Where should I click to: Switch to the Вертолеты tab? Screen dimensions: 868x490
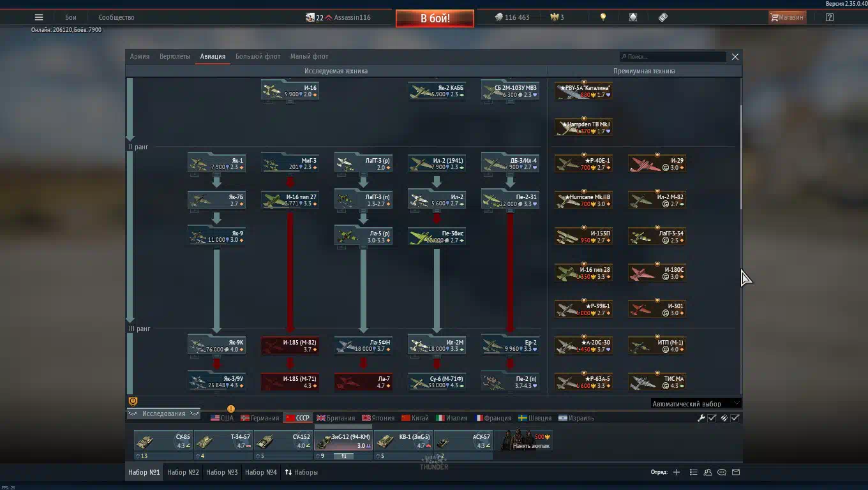[175, 56]
